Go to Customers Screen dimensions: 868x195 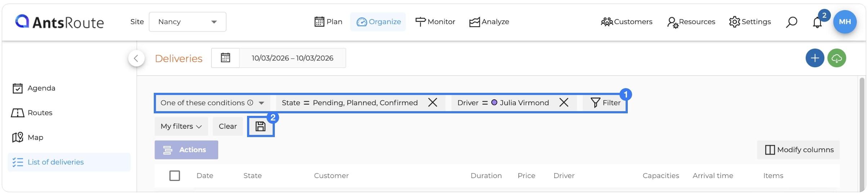pyautogui.click(x=627, y=22)
